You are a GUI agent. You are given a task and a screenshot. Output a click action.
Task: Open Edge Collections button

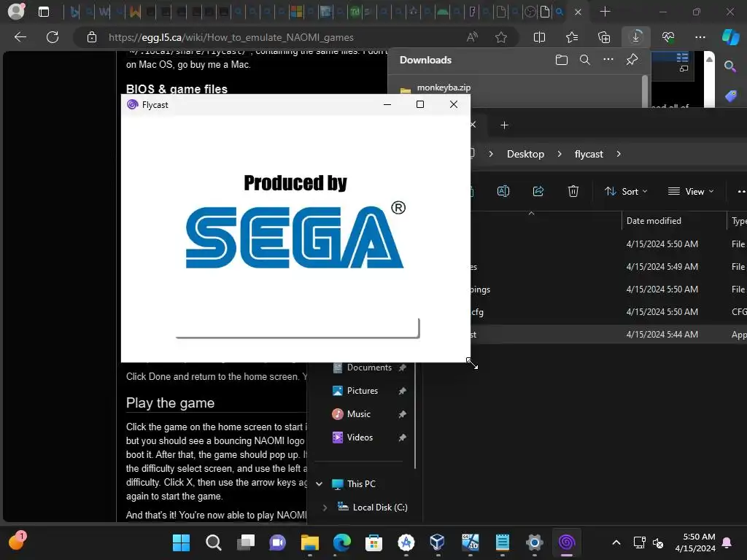(x=603, y=37)
